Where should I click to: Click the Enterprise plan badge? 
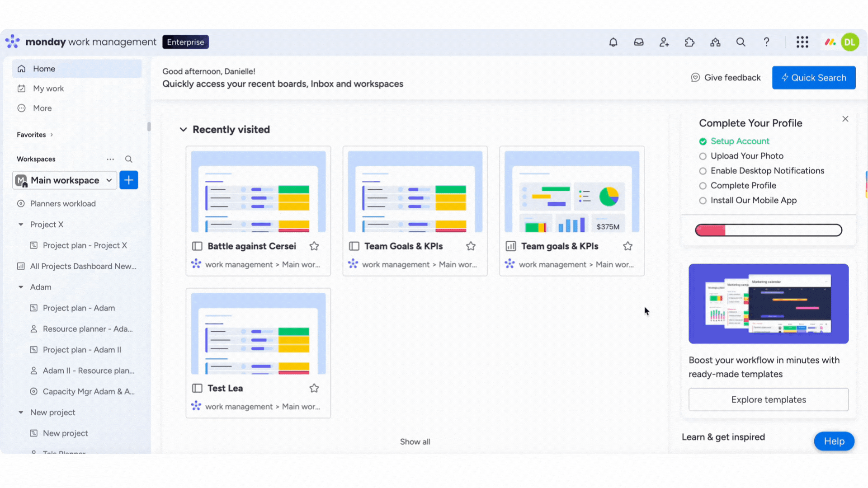pyautogui.click(x=185, y=42)
